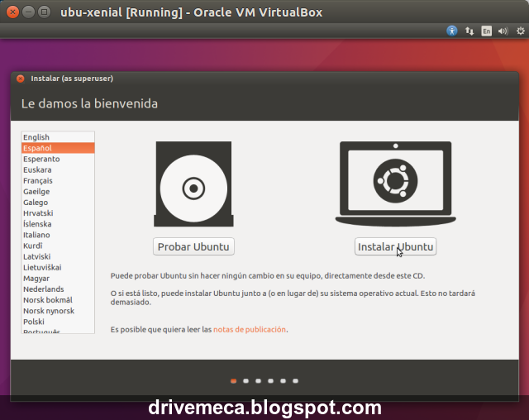Click the Probar Ubuntu button
This screenshot has width=529, height=420.
[193, 246]
